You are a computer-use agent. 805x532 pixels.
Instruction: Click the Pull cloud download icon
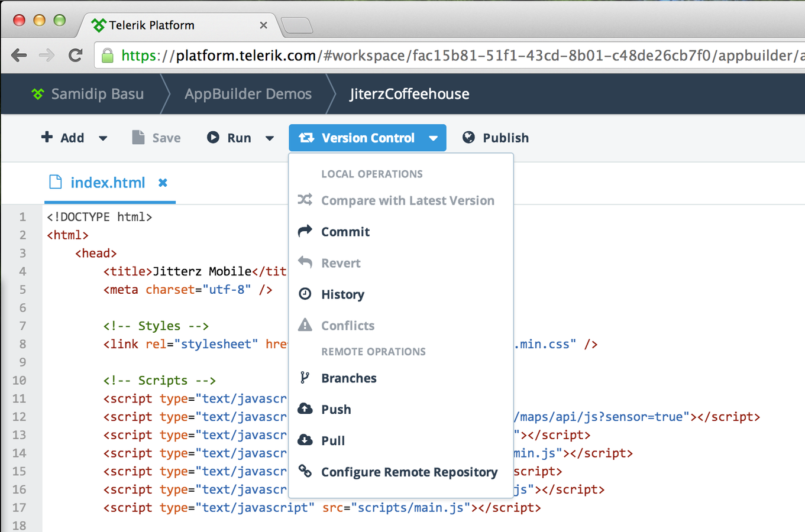tap(305, 440)
